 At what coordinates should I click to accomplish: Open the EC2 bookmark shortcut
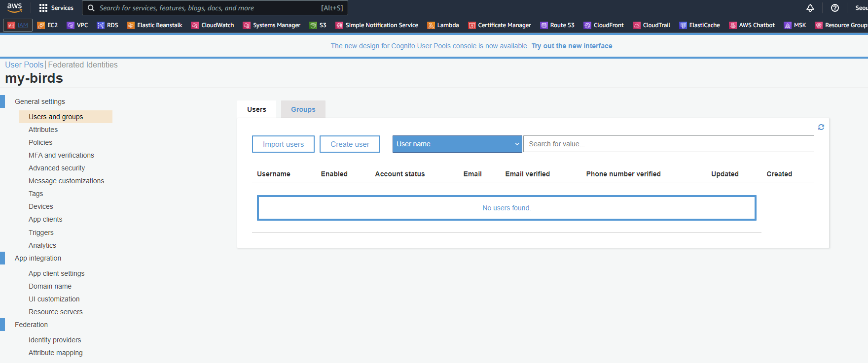click(47, 25)
